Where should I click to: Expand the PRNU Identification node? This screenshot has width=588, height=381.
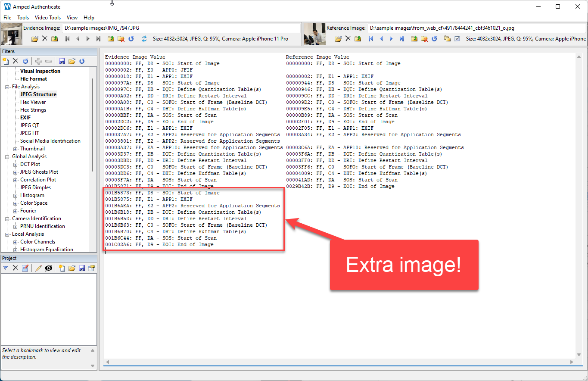(x=16, y=226)
